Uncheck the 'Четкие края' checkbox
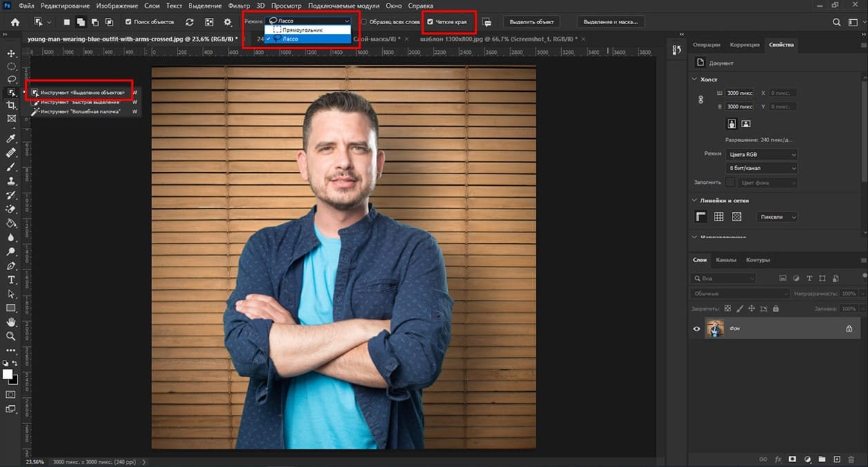 pyautogui.click(x=431, y=22)
